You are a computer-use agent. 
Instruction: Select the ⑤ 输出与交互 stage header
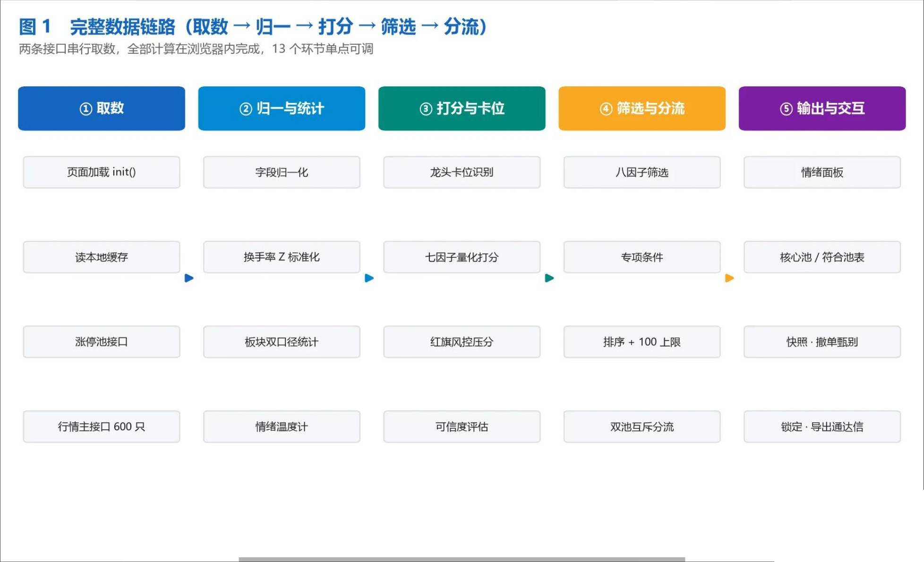click(822, 108)
